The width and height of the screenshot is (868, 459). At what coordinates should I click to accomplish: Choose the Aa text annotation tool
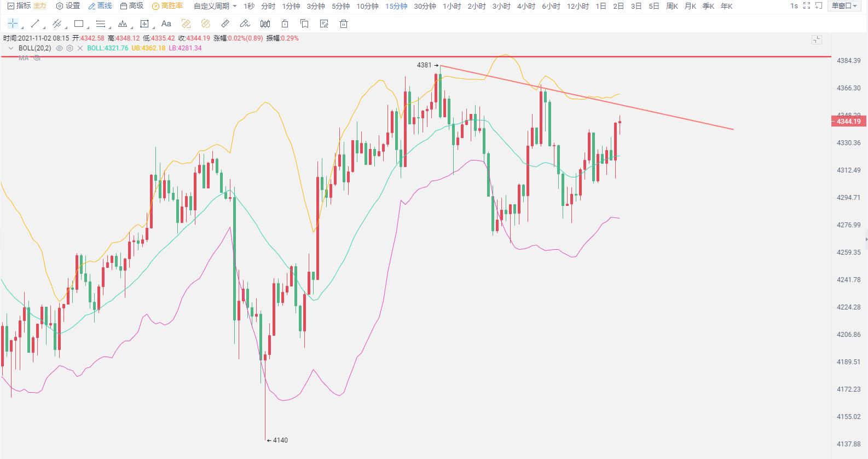click(166, 24)
